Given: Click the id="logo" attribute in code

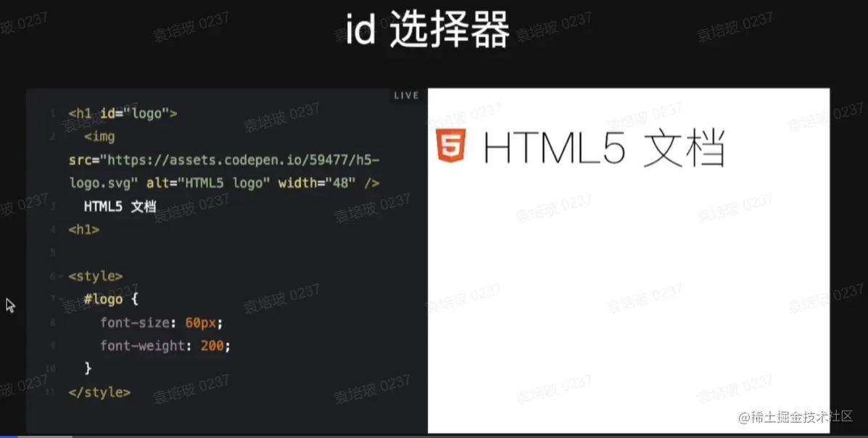Looking at the screenshot, I should pos(135,114).
